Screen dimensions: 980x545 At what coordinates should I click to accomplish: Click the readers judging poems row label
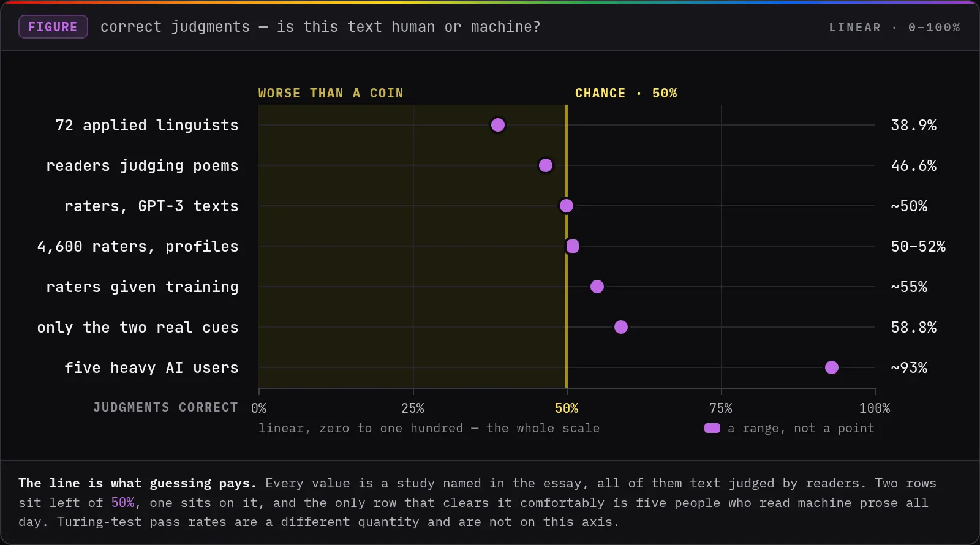[142, 166]
